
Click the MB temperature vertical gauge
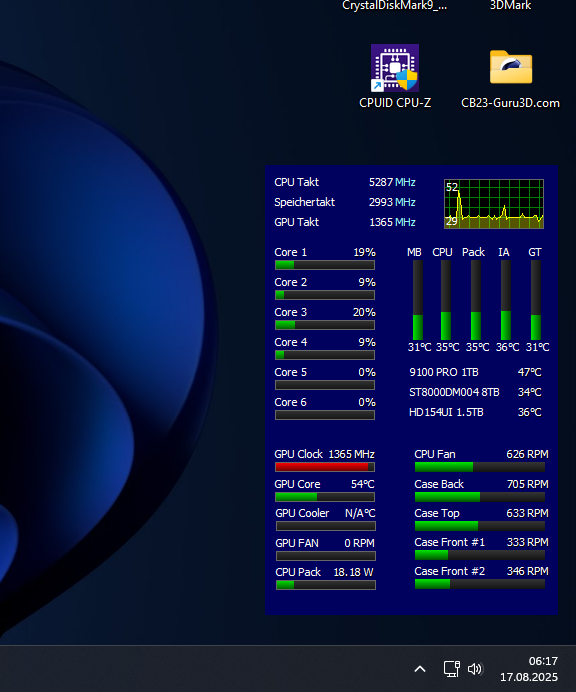coord(418,300)
